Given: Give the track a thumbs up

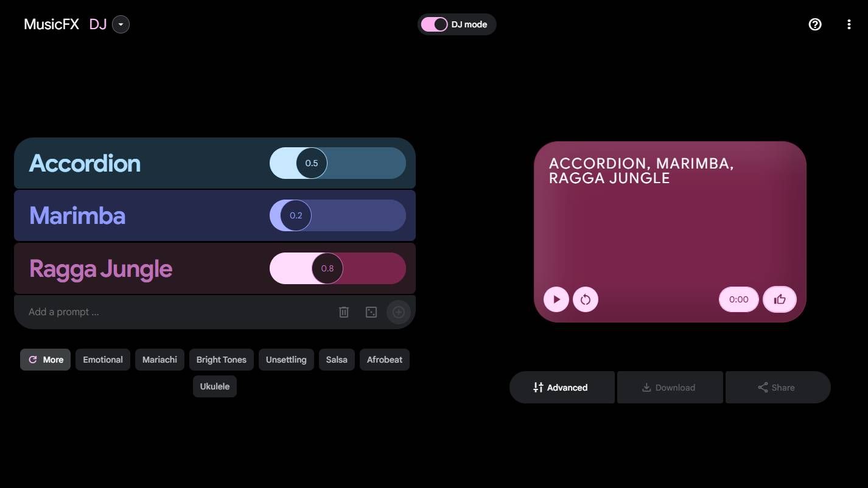Looking at the screenshot, I should coord(780,299).
